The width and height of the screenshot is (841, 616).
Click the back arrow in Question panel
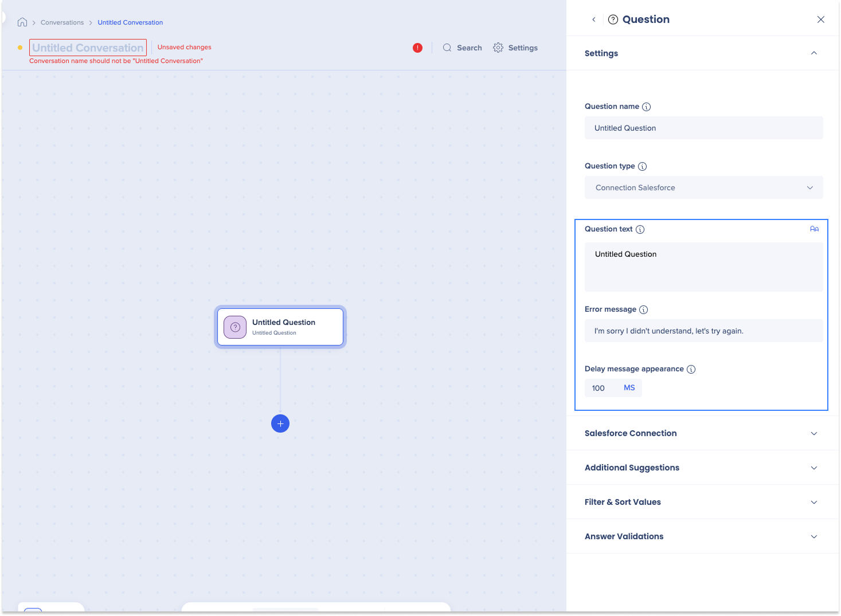(594, 19)
